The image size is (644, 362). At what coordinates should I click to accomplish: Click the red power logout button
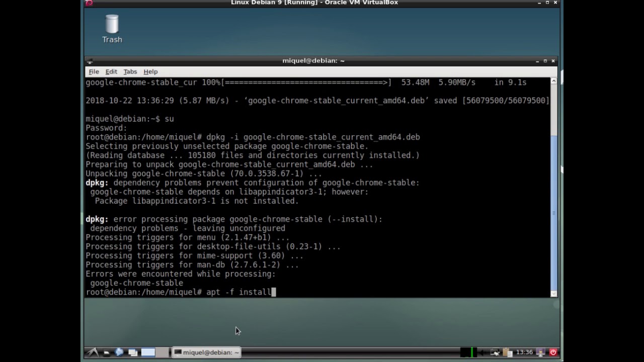[553, 352]
